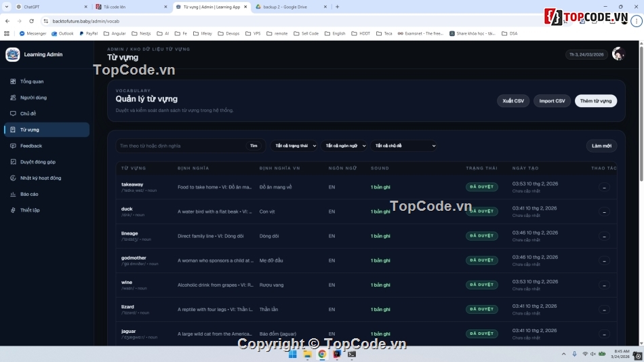
Task: Click the Chủ đề topic icon
Action: click(13, 113)
